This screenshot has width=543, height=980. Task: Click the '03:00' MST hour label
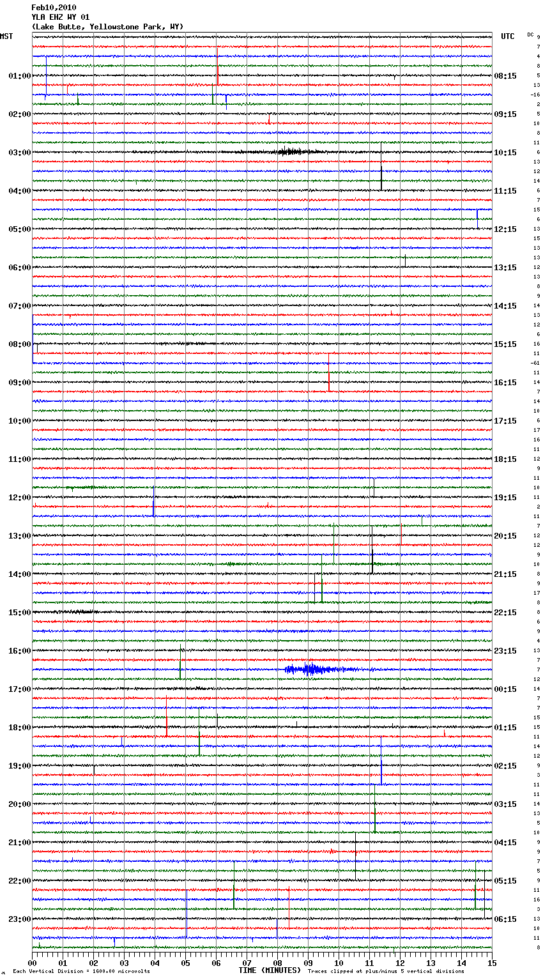(20, 153)
